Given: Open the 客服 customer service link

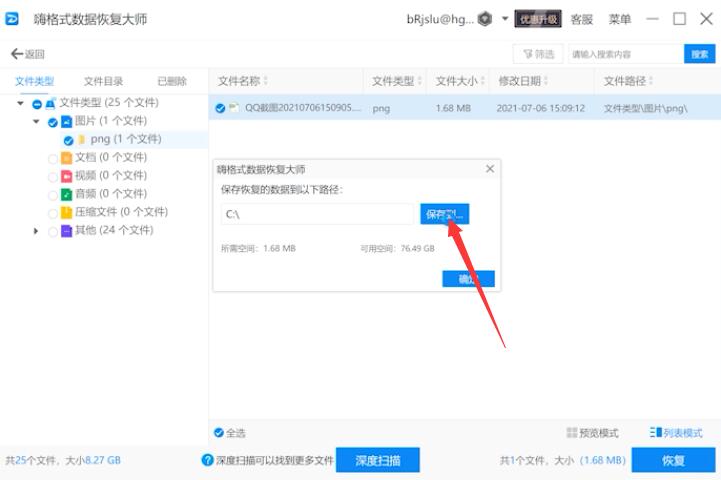Looking at the screenshot, I should pyautogui.click(x=581, y=19).
